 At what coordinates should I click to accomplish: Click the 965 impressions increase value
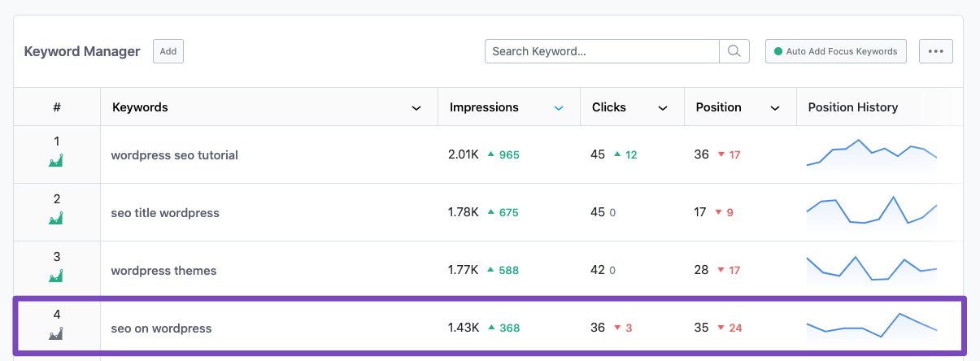tap(509, 155)
